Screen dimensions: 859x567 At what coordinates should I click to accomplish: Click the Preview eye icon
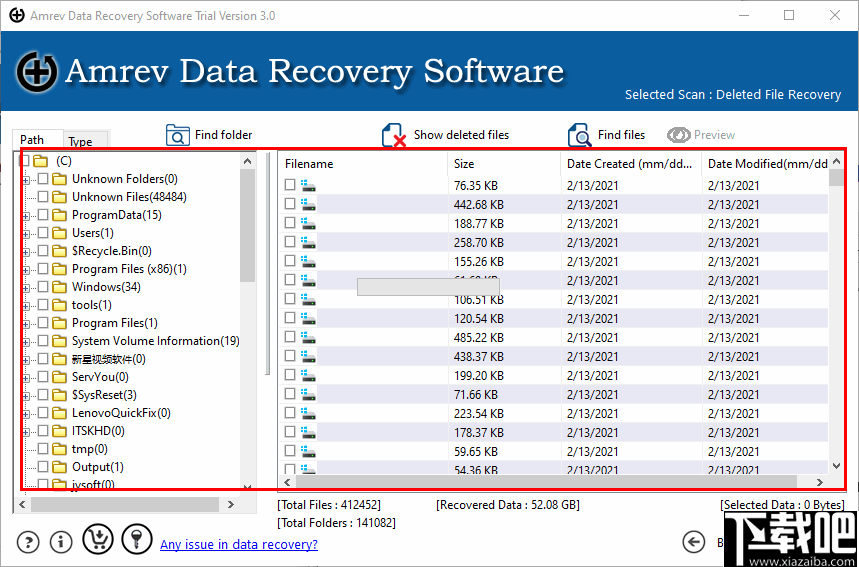pyautogui.click(x=678, y=135)
